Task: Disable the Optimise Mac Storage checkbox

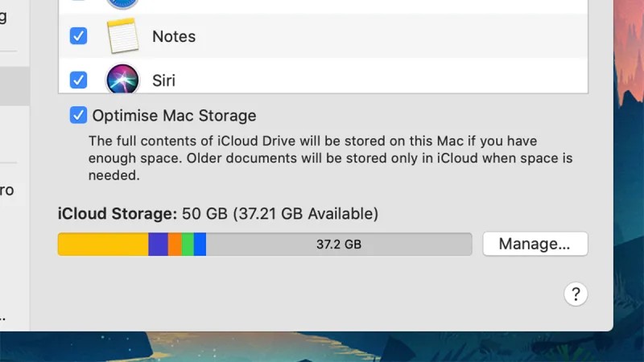Action: tap(78, 115)
